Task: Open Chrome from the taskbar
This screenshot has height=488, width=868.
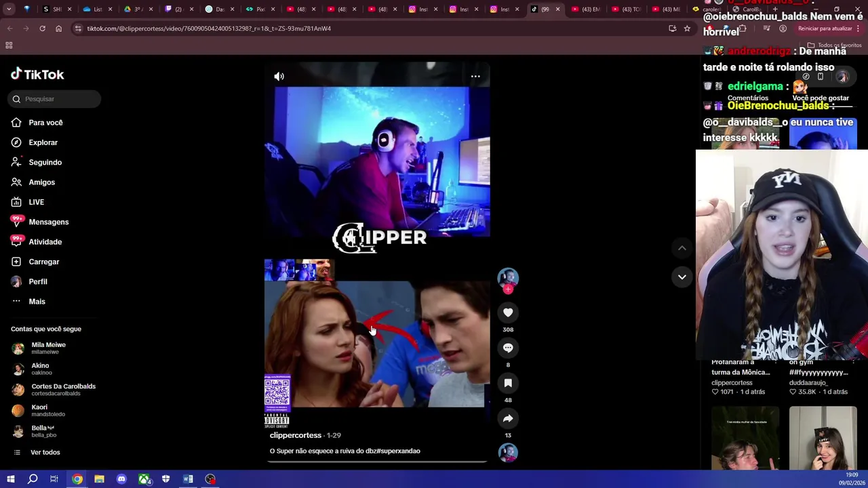Action: pyautogui.click(x=77, y=479)
